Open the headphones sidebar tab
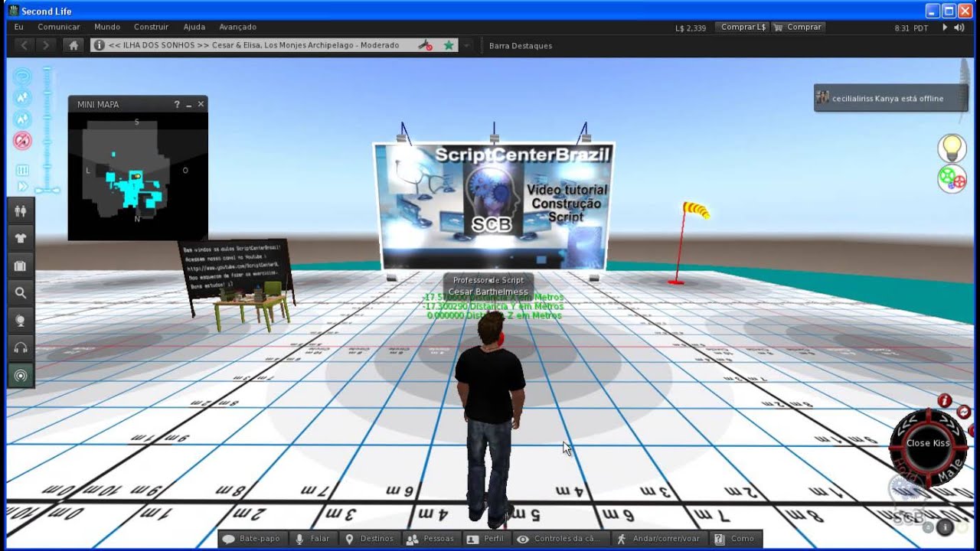 pos(21,348)
